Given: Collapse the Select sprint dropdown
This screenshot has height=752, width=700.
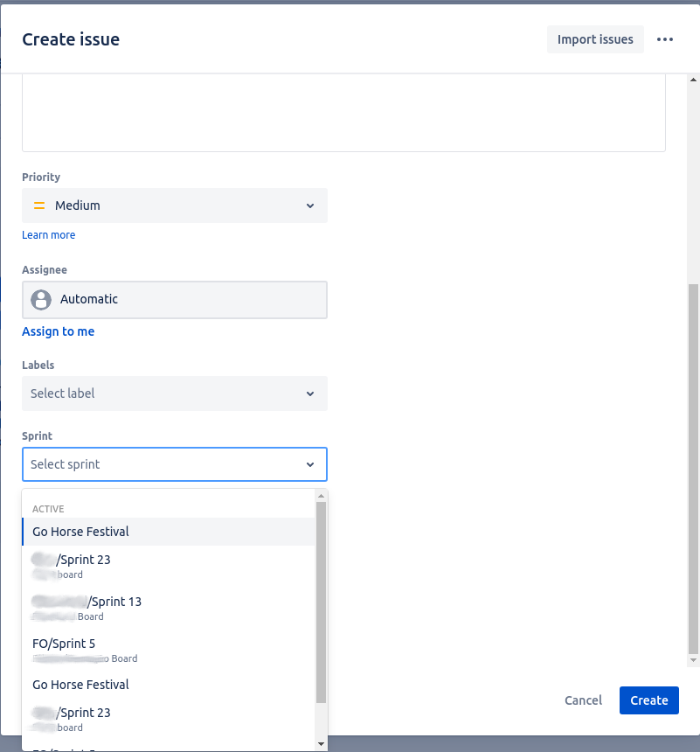Looking at the screenshot, I should pyautogui.click(x=310, y=465).
